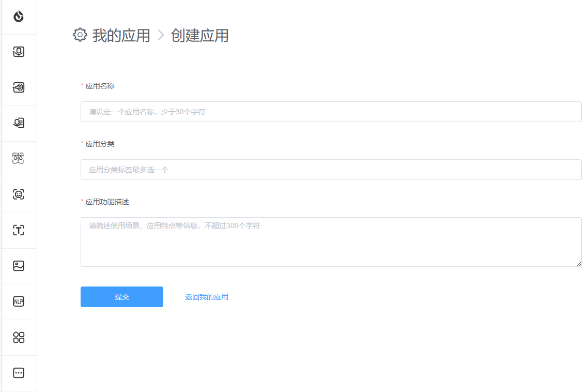Open the smiley face recognition sidebar icon
588x392 pixels.
point(19,194)
